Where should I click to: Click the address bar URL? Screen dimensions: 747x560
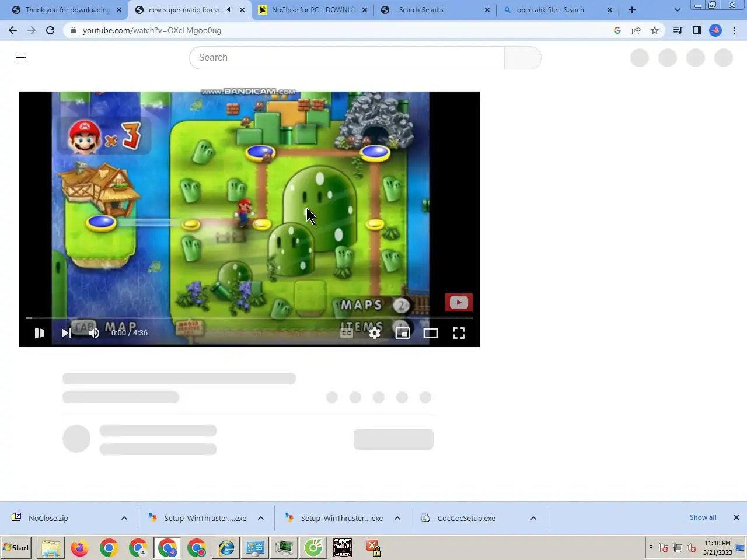[152, 30]
